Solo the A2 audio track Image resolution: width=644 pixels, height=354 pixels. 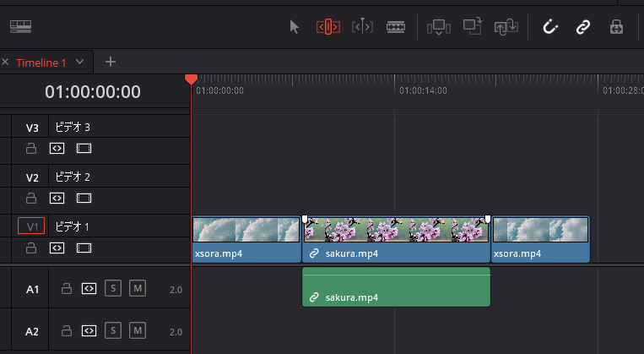click(113, 330)
